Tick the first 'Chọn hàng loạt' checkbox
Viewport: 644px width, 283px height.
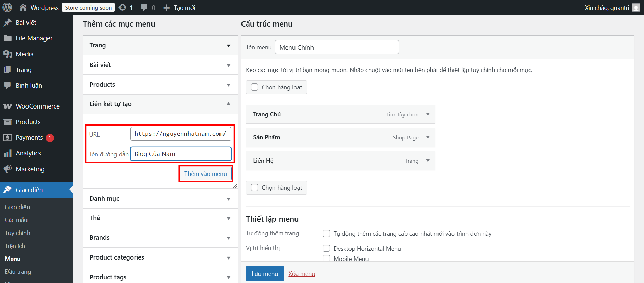click(254, 87)
